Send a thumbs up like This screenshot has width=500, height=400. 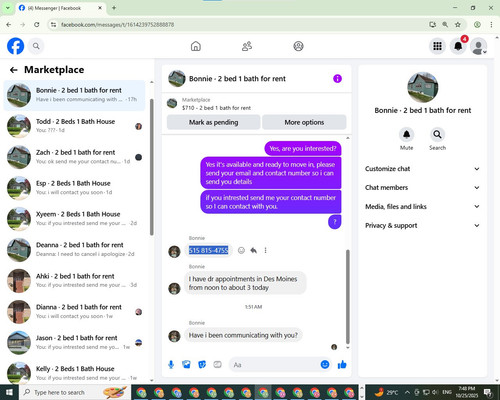coord(342,365)
